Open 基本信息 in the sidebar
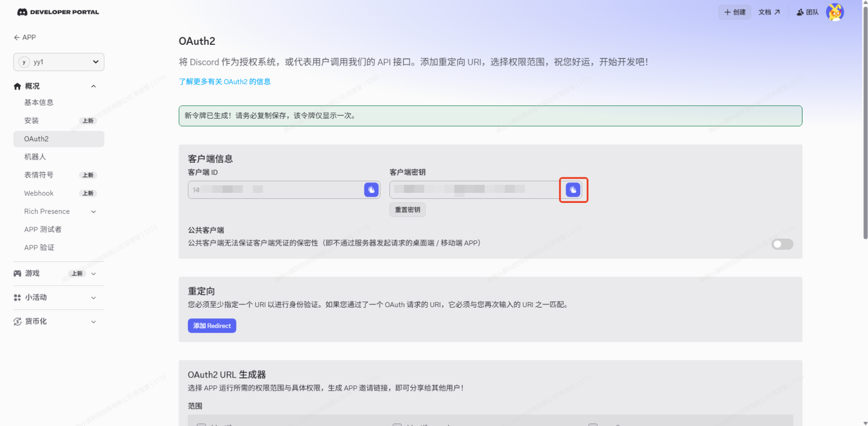This screenshot has height=426, width=868. (x=59, y=103)
